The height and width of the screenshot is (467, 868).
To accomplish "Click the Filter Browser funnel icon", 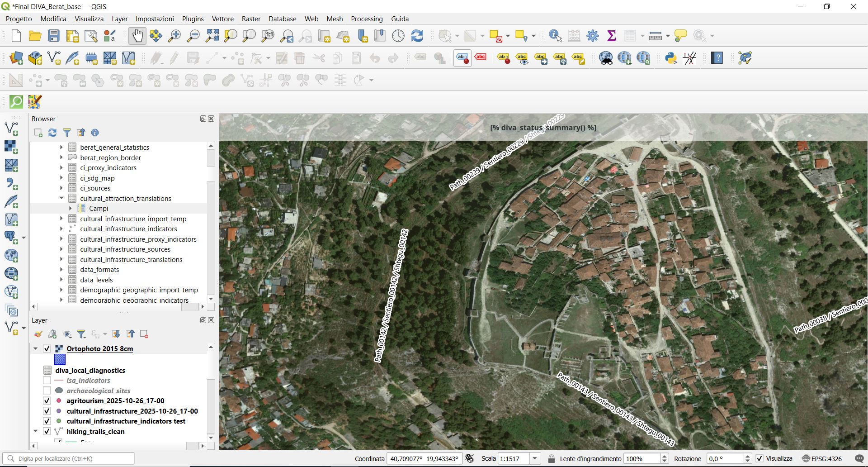I will click(67, 133).
